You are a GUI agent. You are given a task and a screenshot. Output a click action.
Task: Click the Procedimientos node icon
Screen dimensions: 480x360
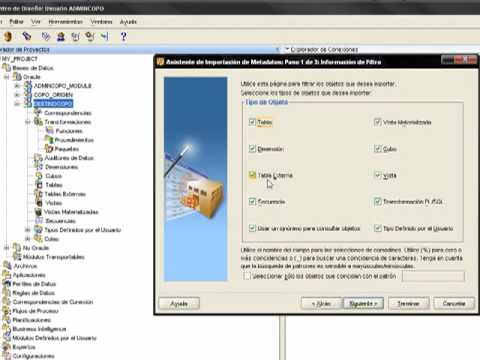coord(49,140)
